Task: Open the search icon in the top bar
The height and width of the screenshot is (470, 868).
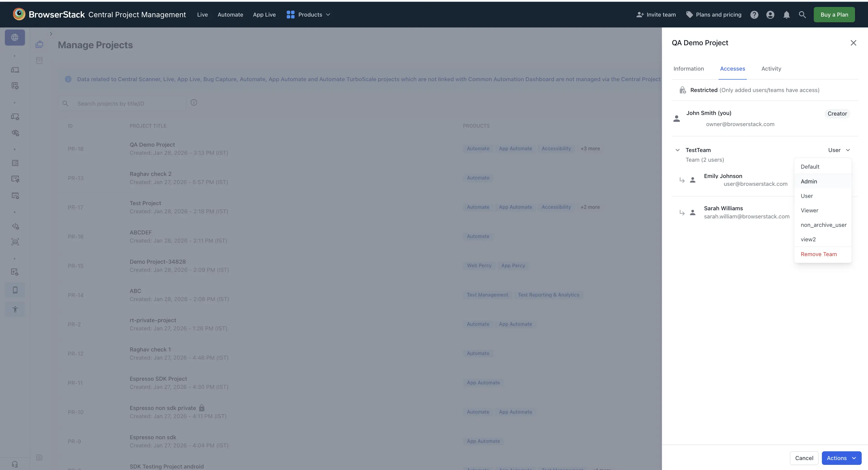Action: [802, 14]
